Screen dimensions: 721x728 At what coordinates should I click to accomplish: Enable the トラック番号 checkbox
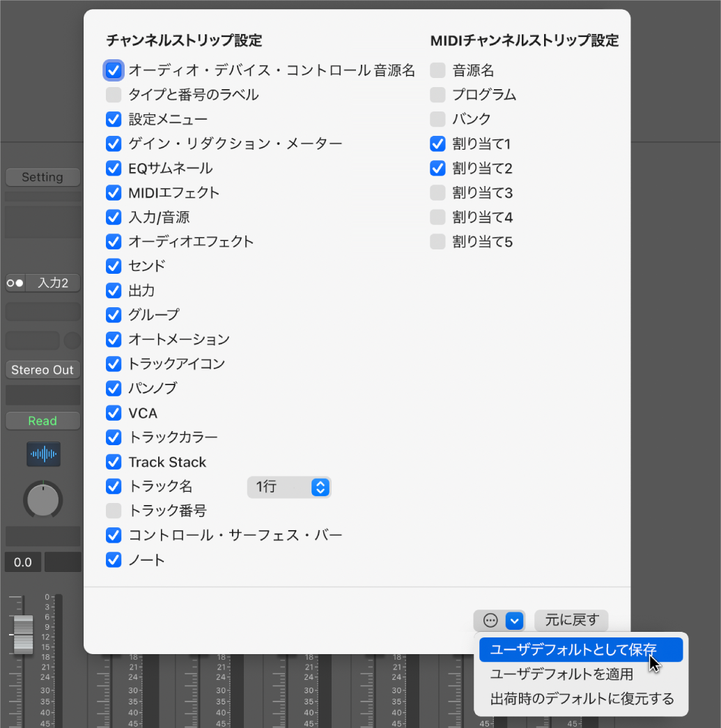pos(114,511)
